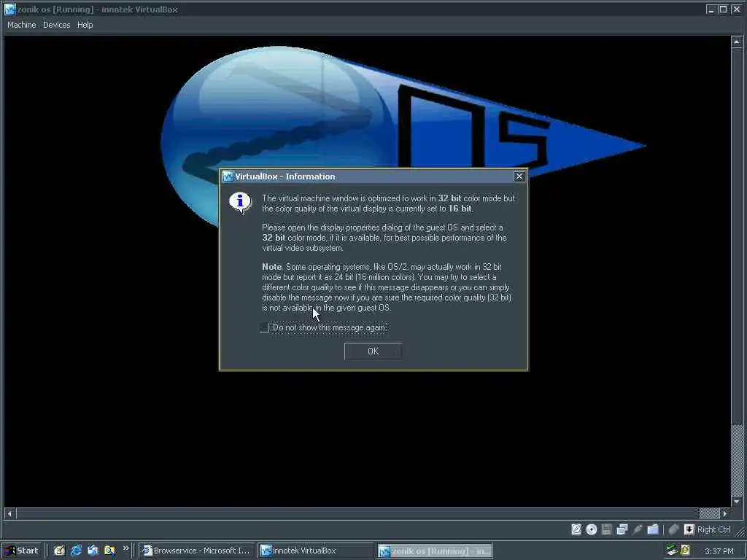Enable 'Do not show this message again'
Image resolution: width=747 pixels, height=560 pixels.
point(264,327)
